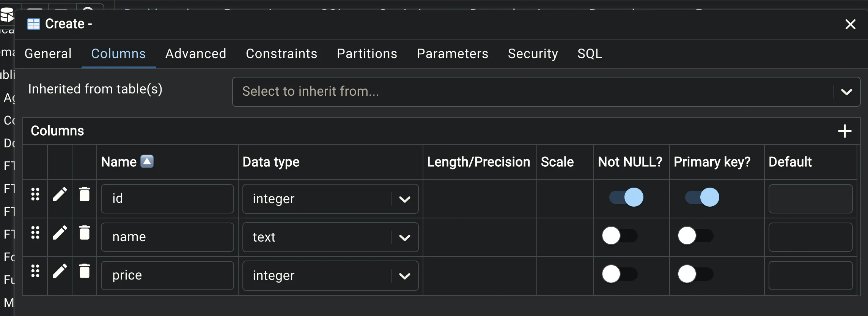This screenshot has height=316, width=868.
Task: Delete the price column row
Action: [x=84, y=271]
